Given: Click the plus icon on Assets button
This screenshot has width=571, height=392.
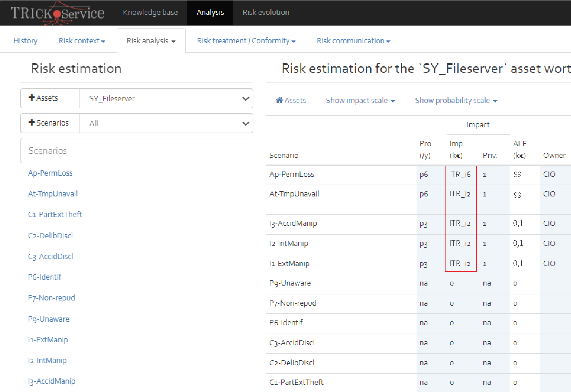Looking at the screenshot, I should tap(31, 98).
